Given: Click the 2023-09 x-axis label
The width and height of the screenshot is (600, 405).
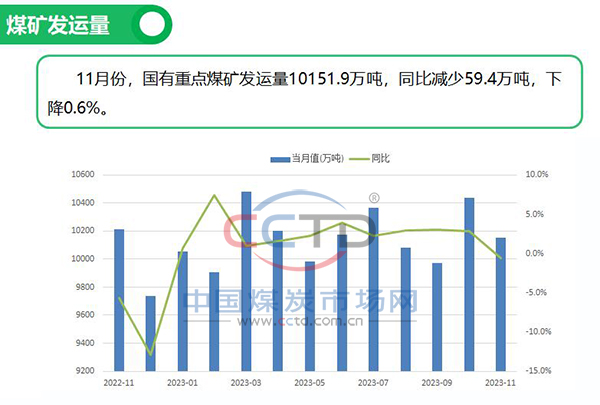Looking at the screenshot, I should point(437,382).
